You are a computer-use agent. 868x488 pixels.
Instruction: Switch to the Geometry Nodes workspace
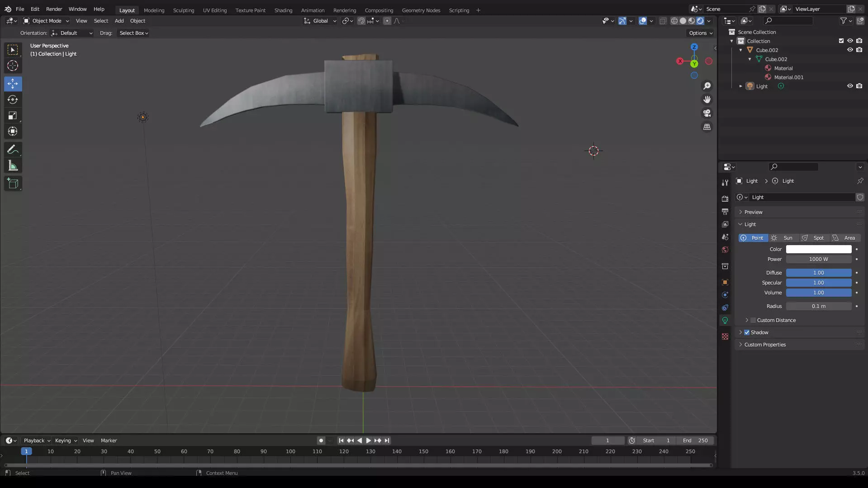(x=421, y=10)
